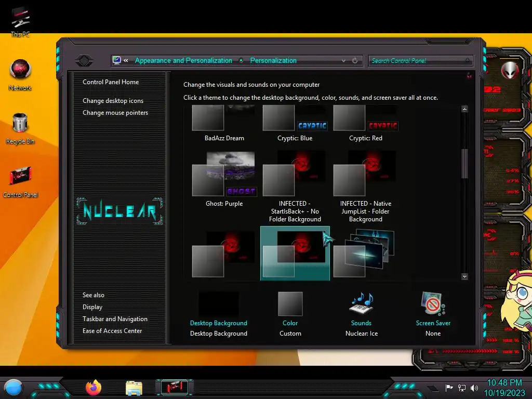Image resolution: width=532 pixels, height=399 pixels.
Task: Click the Alienware head gadget icon
Action: pos(510,70)
